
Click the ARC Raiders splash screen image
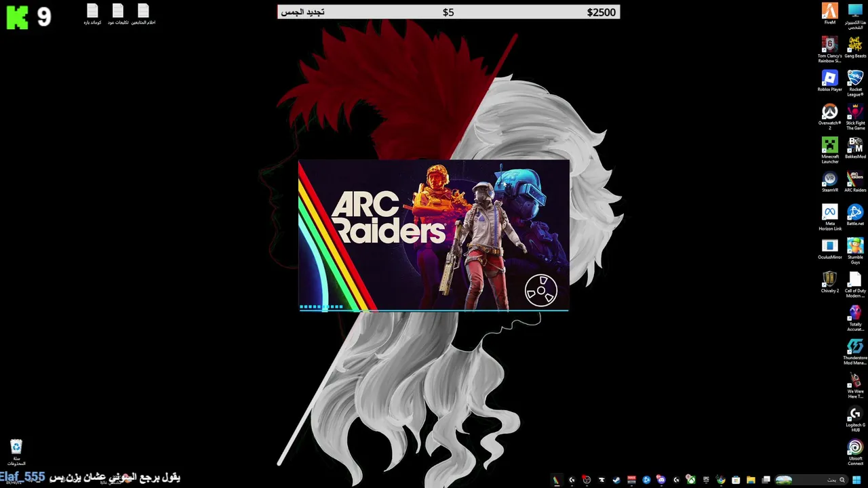click(x=434, y=236)
